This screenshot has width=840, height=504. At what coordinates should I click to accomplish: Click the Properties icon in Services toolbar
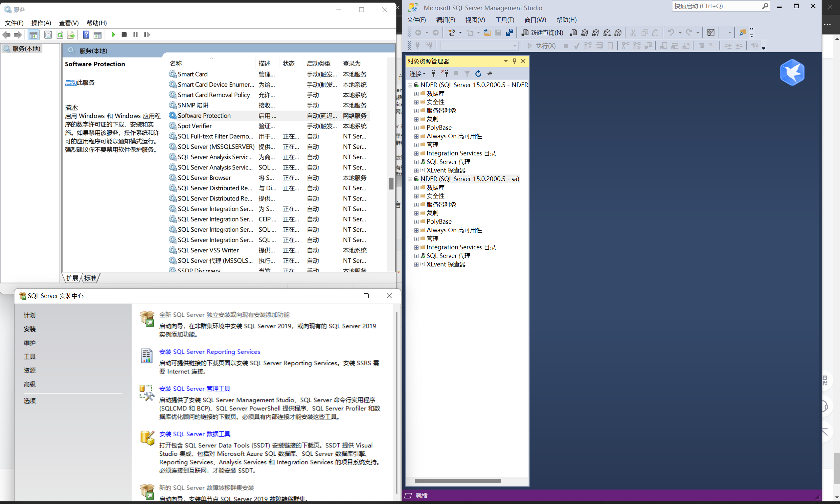pyautogui.click(x=48, y=34)
